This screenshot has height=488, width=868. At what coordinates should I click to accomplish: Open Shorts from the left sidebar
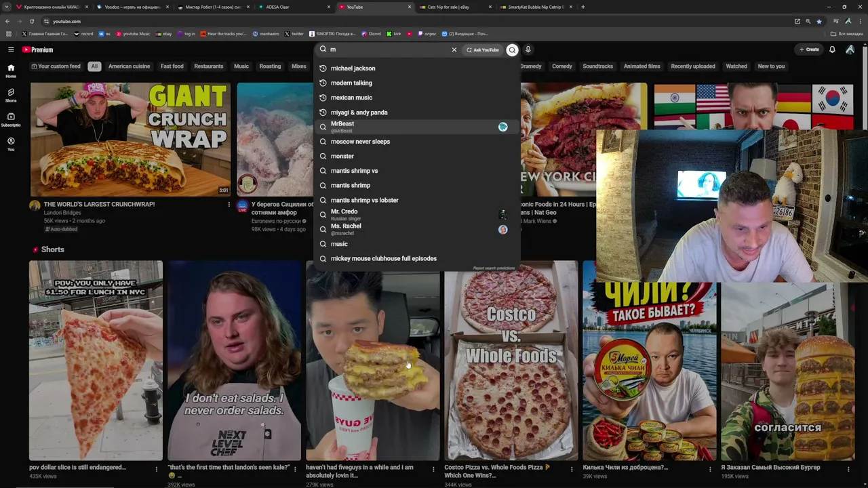tap(11, 95)
